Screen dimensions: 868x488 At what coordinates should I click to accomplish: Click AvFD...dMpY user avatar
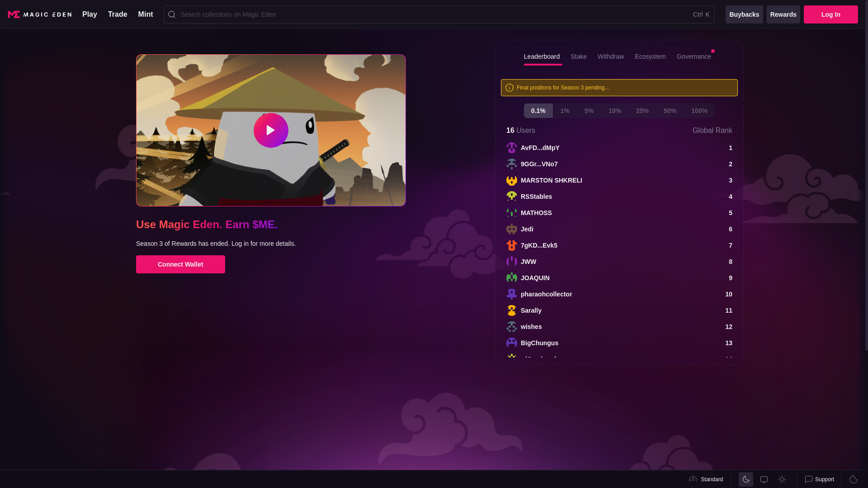click(512, 148)
